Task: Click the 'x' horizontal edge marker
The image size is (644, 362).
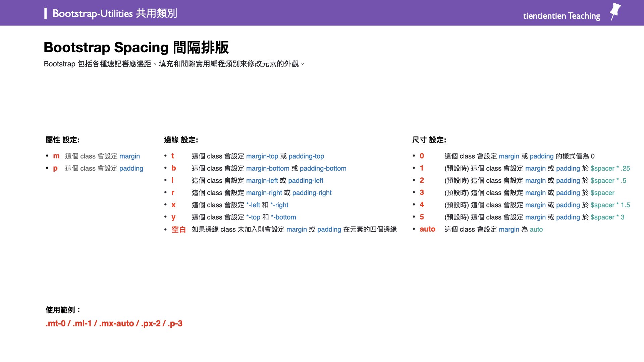Action: click(173, 205)
